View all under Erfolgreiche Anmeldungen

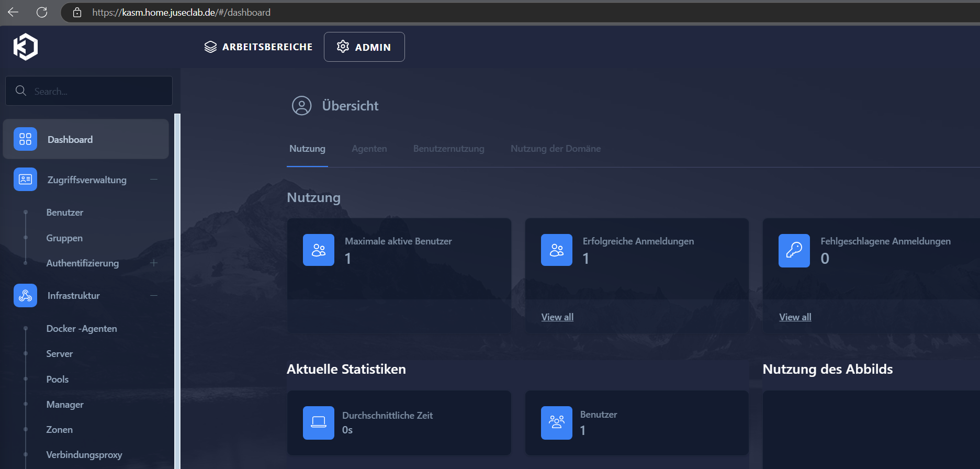point(557,317)
